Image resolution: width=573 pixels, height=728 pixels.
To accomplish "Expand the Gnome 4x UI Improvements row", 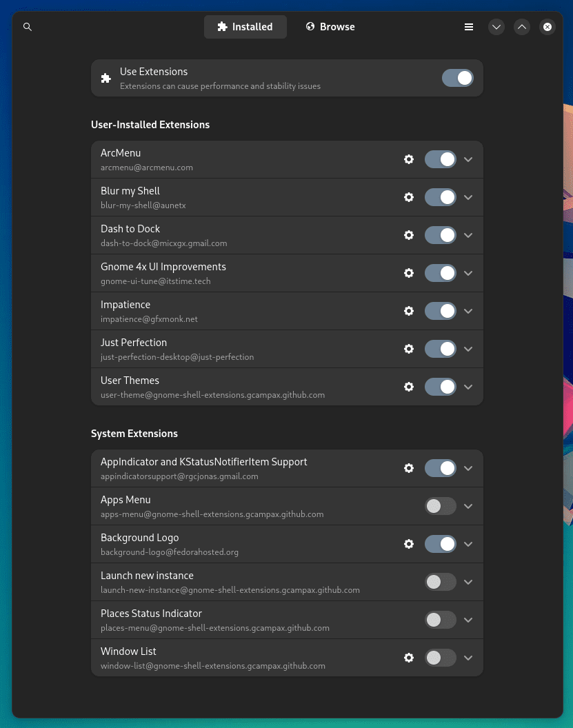I will (468, 273).
